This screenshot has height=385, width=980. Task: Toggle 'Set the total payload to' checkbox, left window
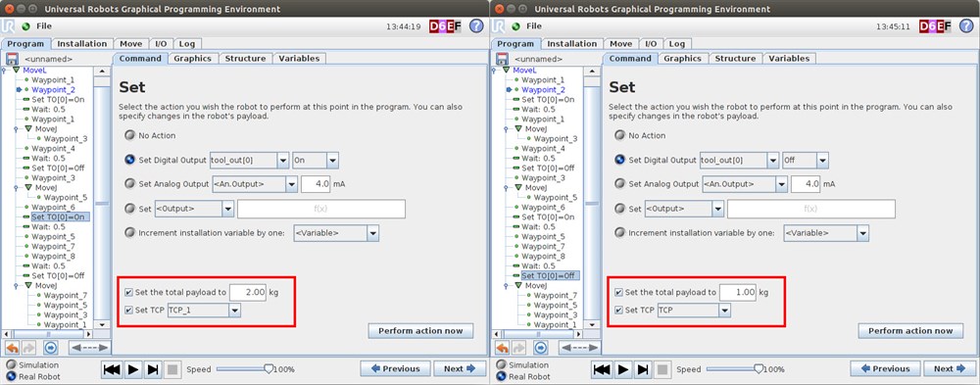[x=128, y=292]
